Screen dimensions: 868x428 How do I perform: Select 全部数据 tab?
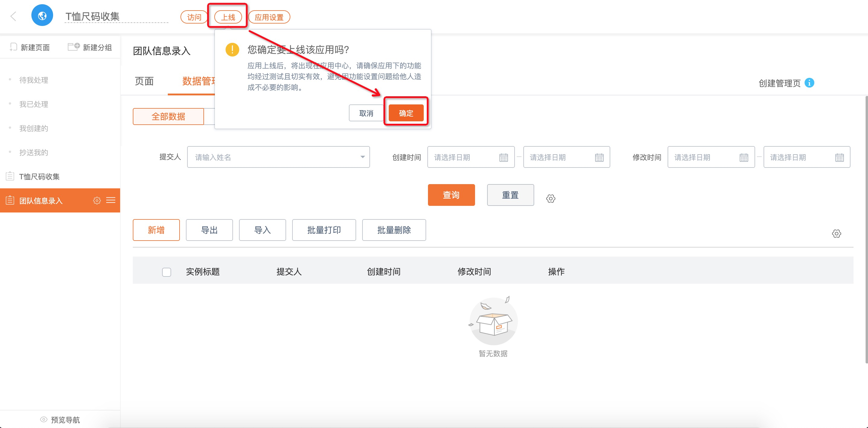click(168, 117)
